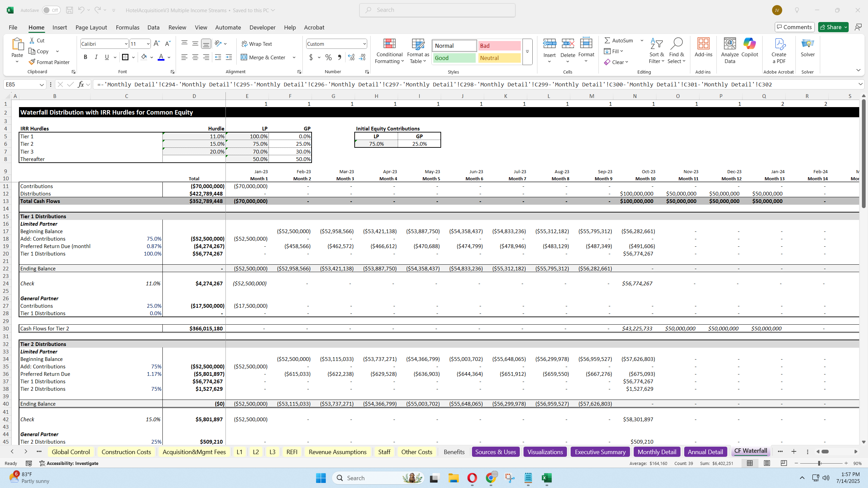Click the Share button
The image size is (868, 488).
(833, 27)
